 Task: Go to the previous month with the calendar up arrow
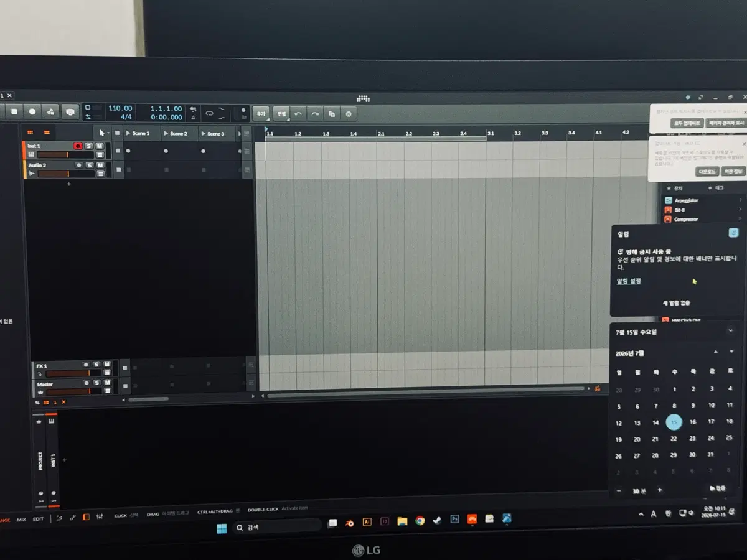[716, 352]
